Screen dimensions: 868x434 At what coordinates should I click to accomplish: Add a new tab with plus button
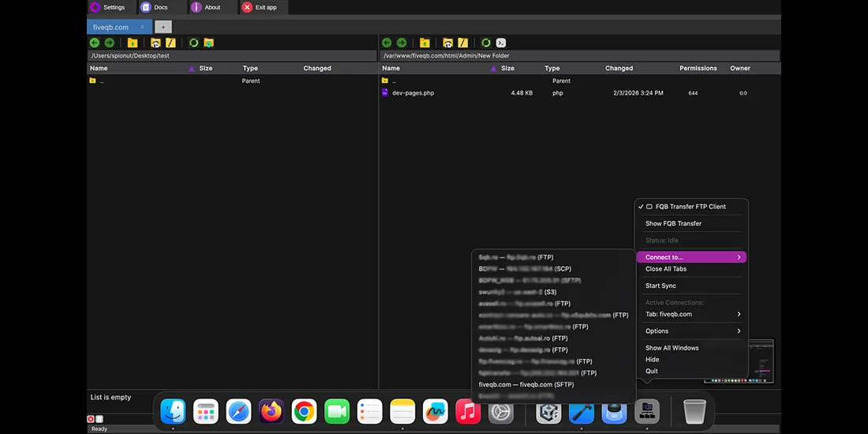click(x=163, y=27)
